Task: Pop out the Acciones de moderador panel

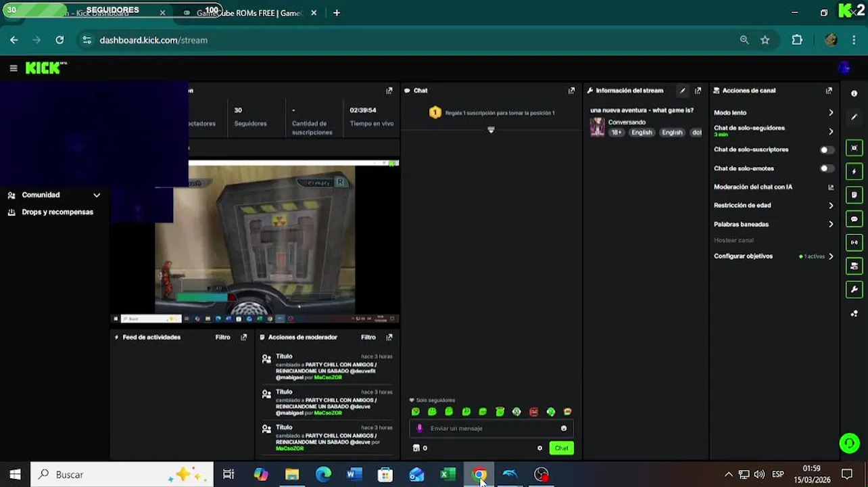Action: [389, 337]
